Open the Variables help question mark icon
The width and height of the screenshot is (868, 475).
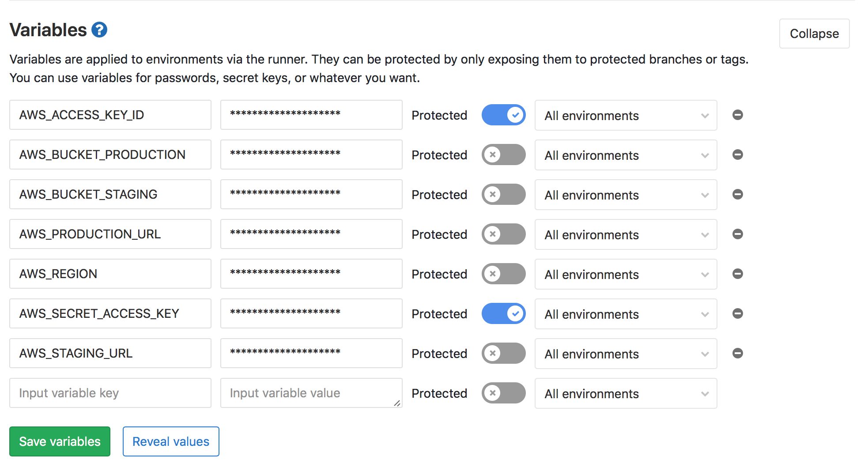[99, 30]
